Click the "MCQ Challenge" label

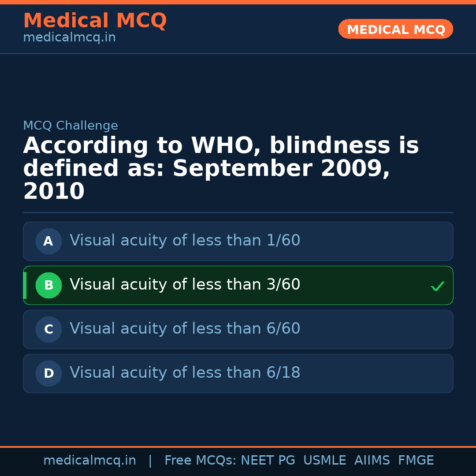(71, 126)
